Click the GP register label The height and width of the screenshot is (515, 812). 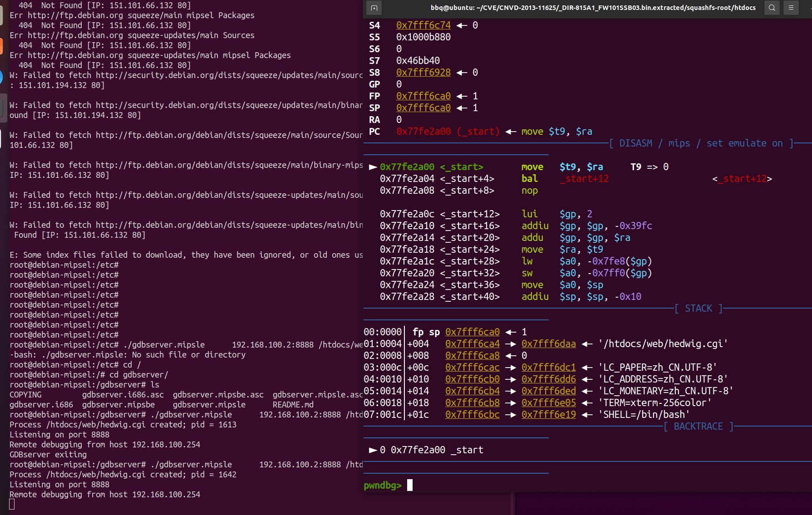click(374, 84)
